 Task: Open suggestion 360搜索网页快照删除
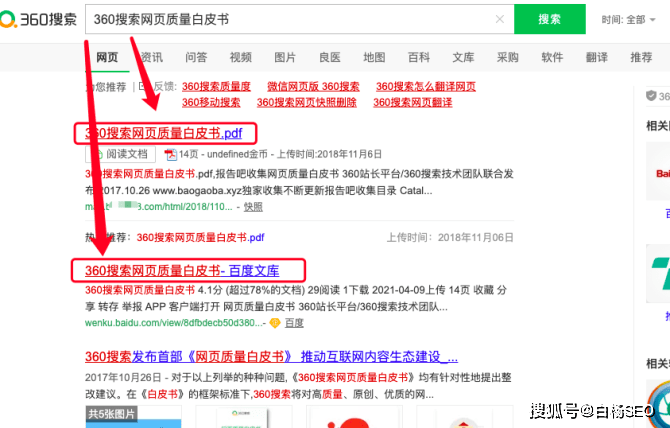pos(306,103)
